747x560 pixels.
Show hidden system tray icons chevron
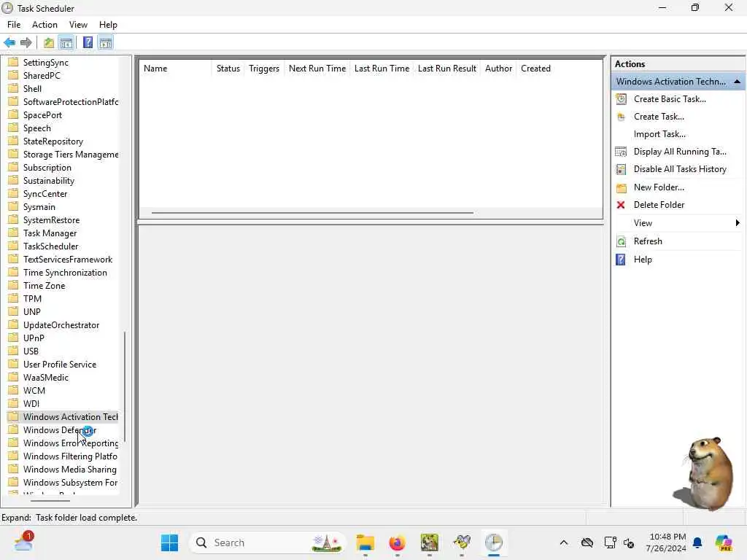(564, 542)
